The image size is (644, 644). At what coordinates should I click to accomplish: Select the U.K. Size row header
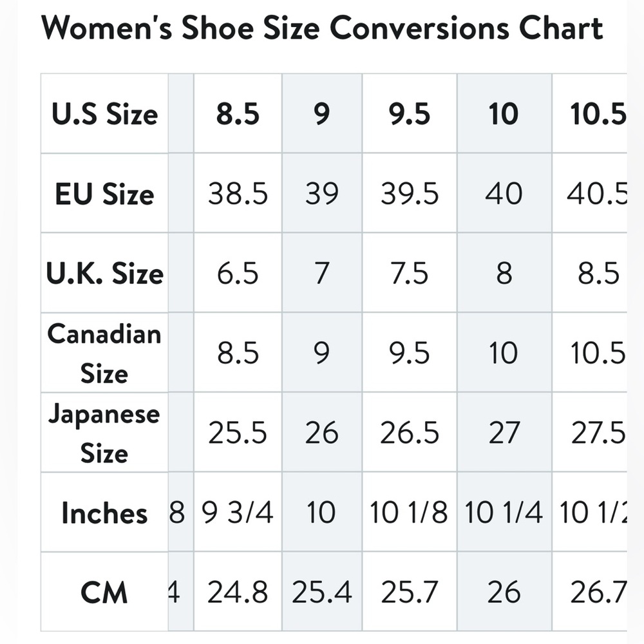[x=104, y=272]
